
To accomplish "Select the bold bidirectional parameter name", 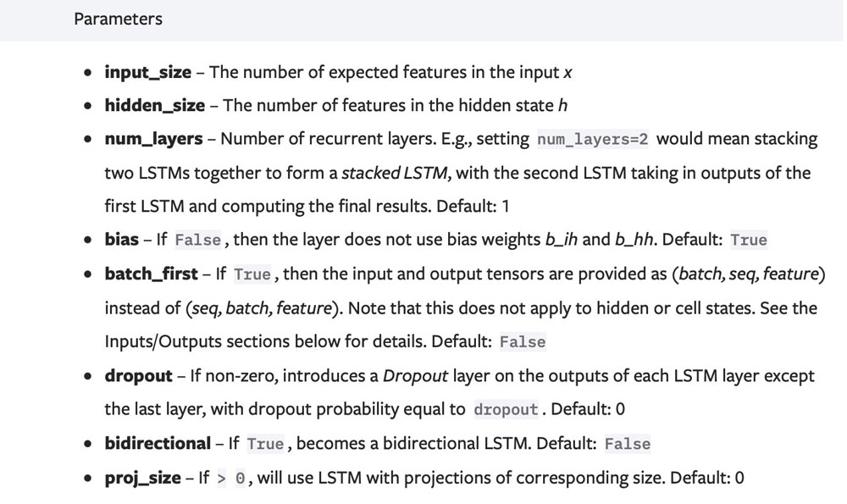I will coord(157,443).
